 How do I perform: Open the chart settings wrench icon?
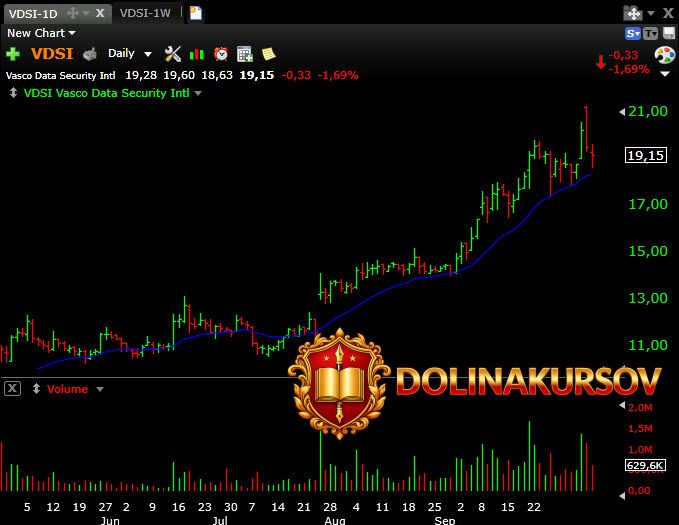tap(172, 54)
